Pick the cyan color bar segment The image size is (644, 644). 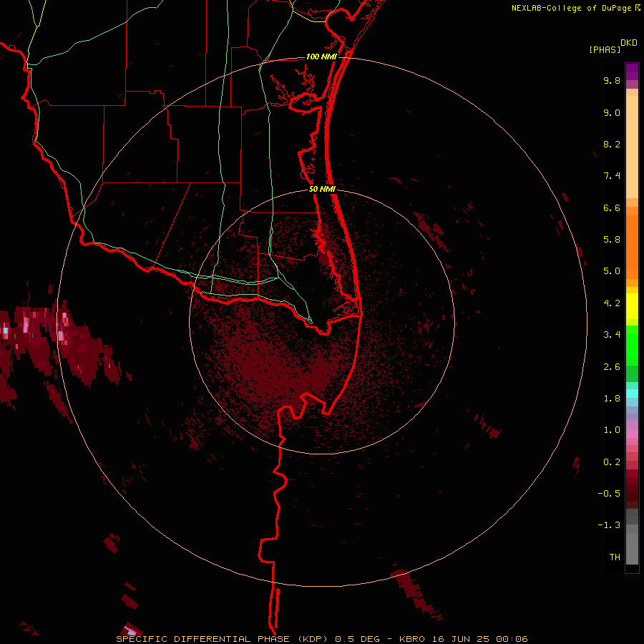click(632, 394)
